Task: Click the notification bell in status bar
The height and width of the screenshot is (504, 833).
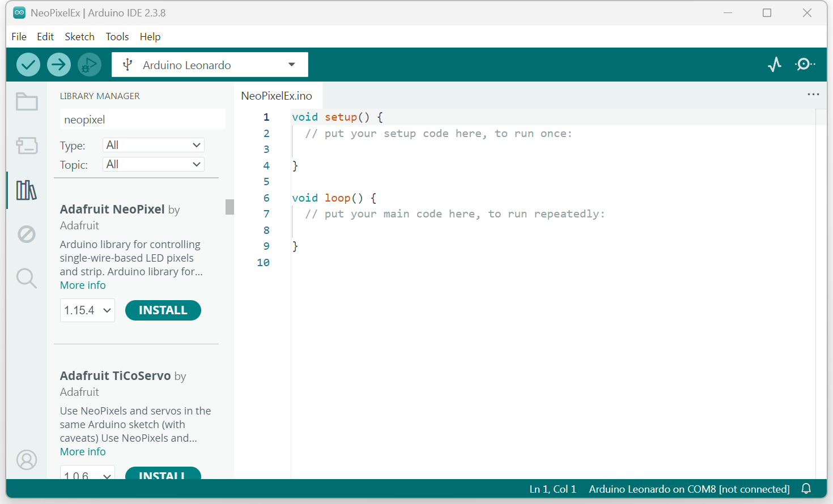Action: coord(806,489)
